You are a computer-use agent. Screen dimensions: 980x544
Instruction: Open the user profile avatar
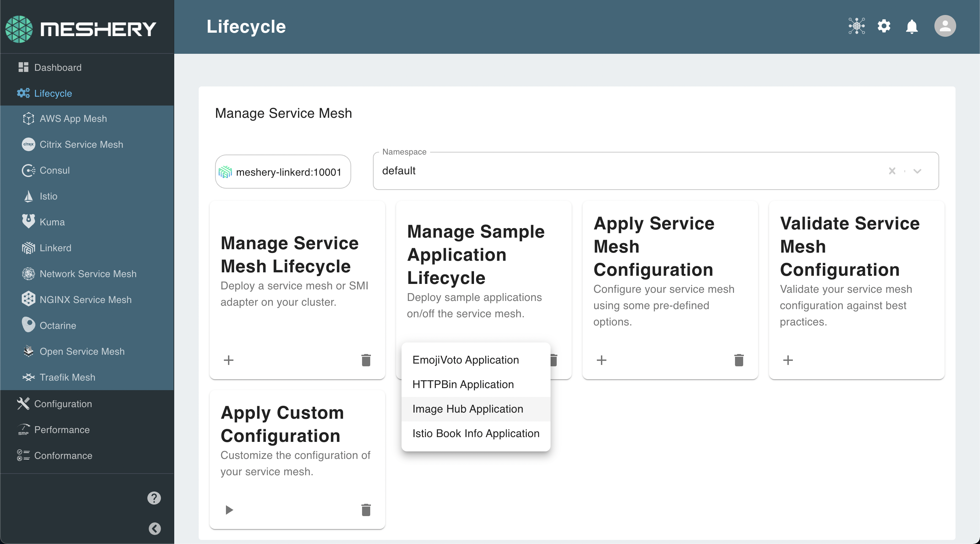click(945, 26)
